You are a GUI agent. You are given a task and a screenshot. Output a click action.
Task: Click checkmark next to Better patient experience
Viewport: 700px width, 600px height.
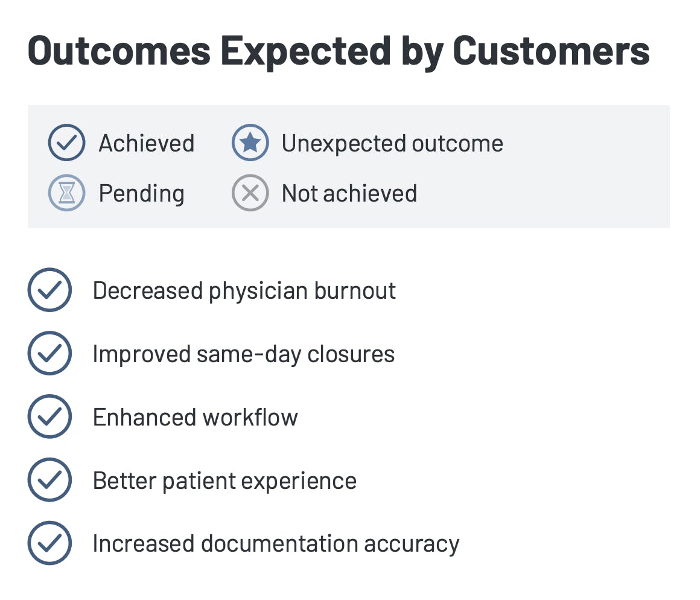pos(50,480)
